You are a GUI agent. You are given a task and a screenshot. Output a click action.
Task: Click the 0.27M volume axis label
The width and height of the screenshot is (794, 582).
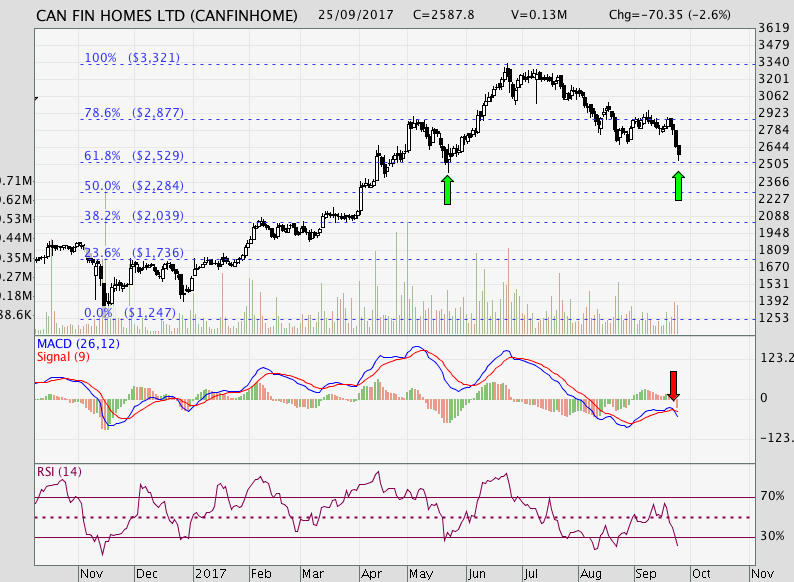(x=16, y=277)
